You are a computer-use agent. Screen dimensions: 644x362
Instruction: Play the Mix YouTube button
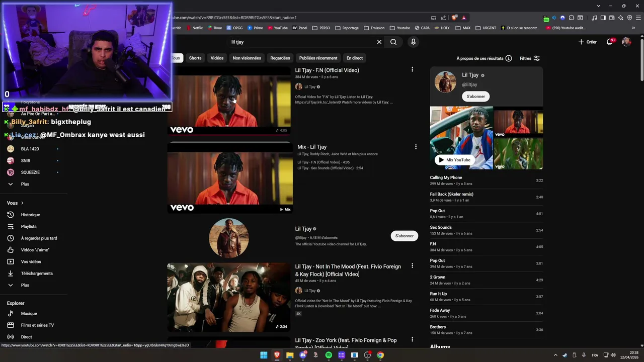click(454, 160)
